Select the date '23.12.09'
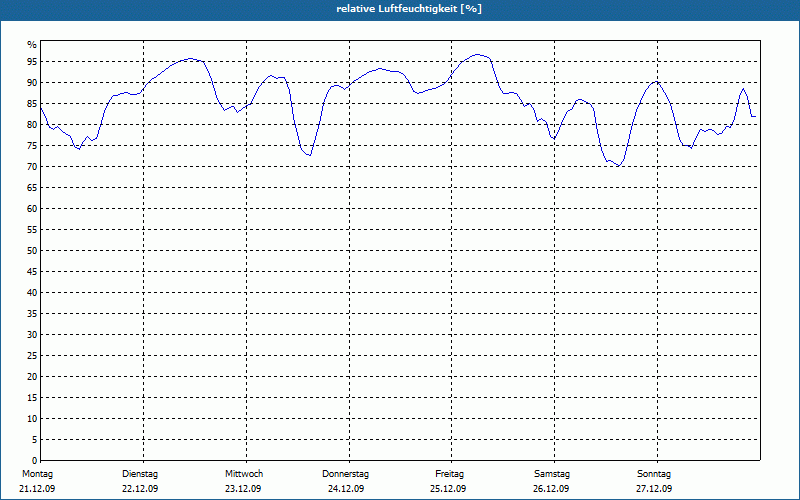Screen dimensions: 800x500 (243, 489)
